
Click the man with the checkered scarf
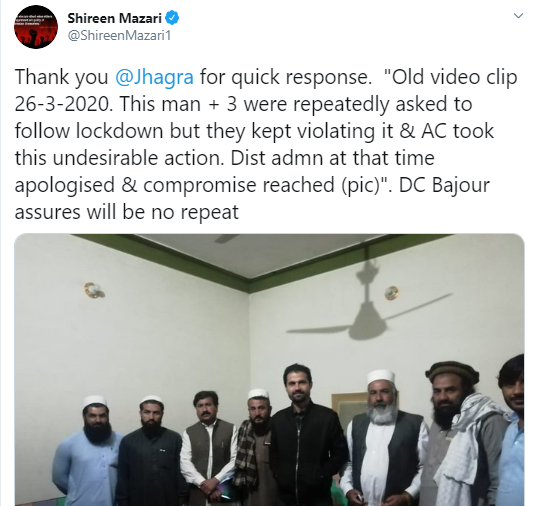pyautogui.click(x=254, y=448)
